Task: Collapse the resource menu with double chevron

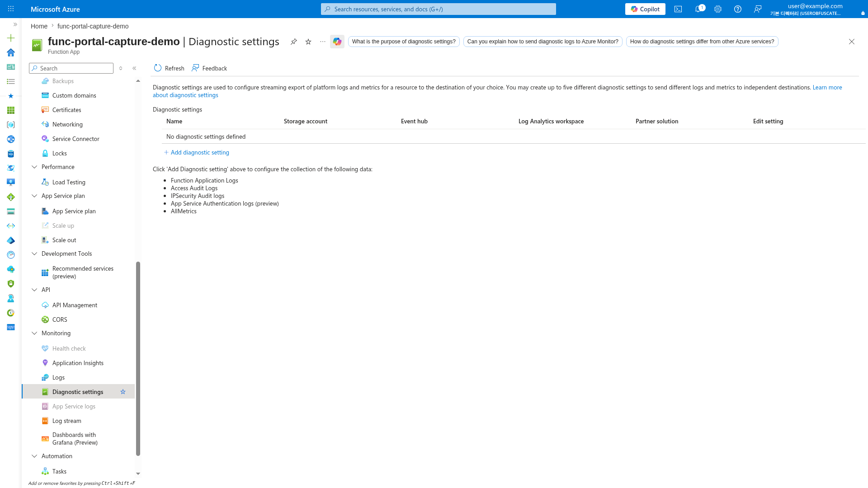Action: [x=134, y=68]
